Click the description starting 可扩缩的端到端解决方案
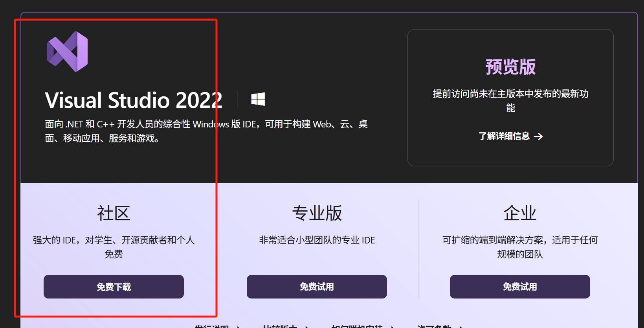The image size is (644, 328). click(520, 247)
